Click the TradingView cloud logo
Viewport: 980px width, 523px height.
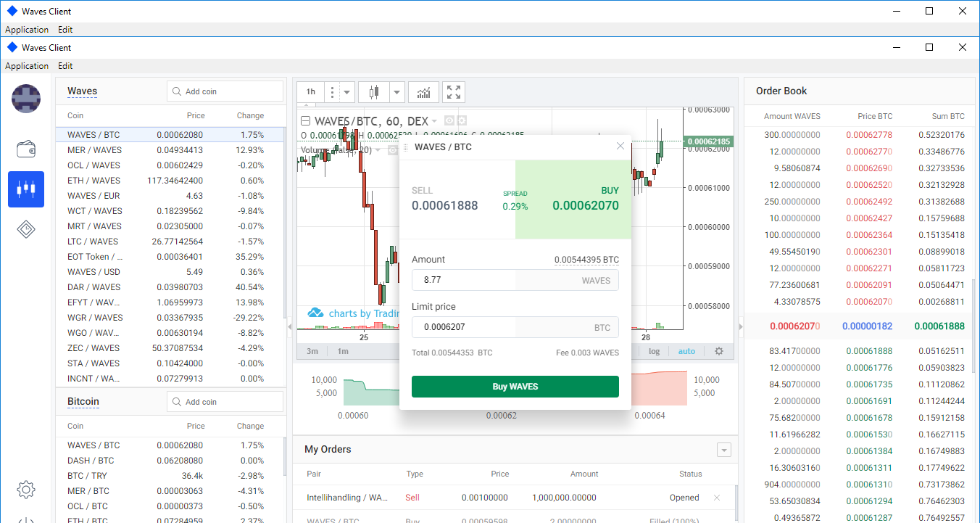pos(315,313)
